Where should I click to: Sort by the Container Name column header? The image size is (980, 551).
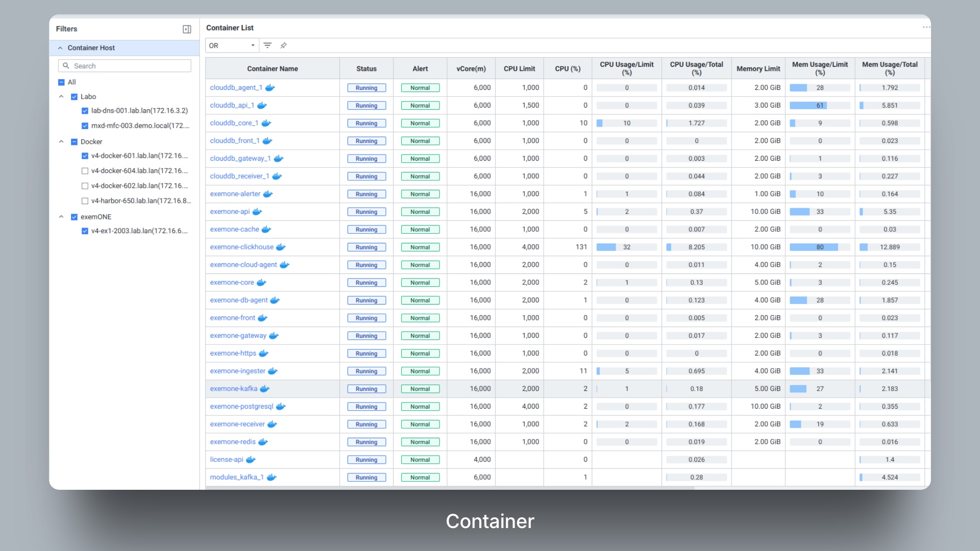272,69
